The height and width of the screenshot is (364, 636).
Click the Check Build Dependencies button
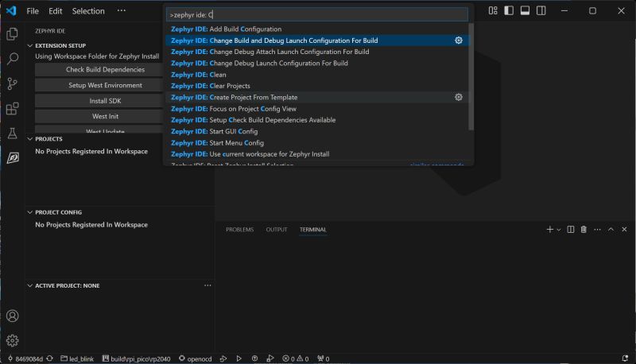coord(105,69)
